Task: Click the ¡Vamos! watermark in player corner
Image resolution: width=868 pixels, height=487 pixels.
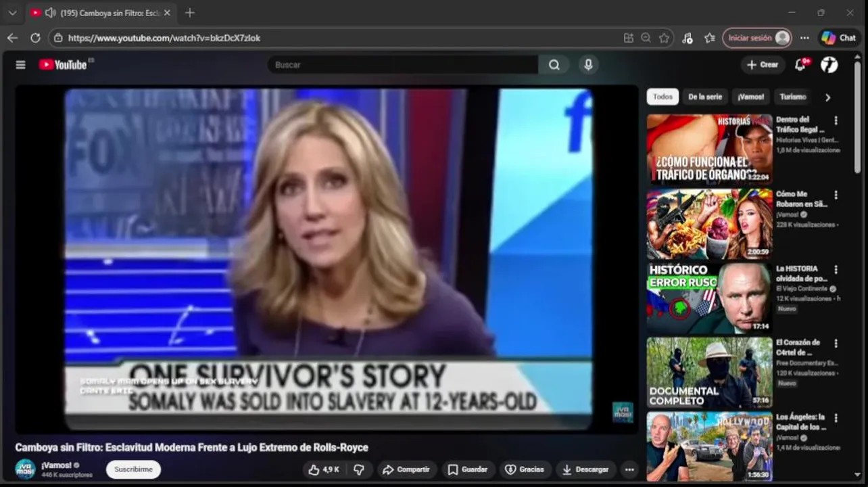Action: (x=623, y=412)
